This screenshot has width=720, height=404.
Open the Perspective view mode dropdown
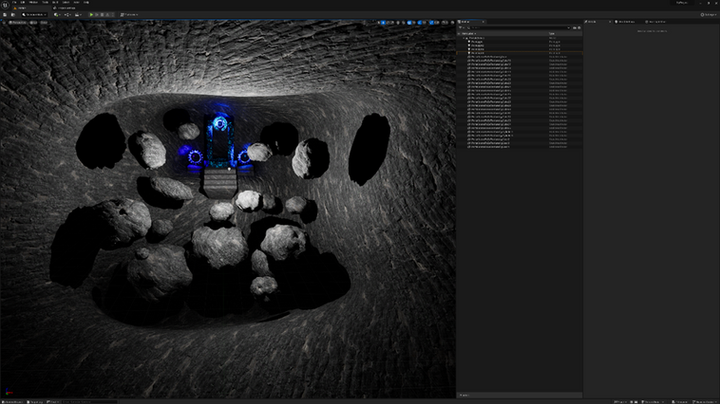(x=17, y=22)
